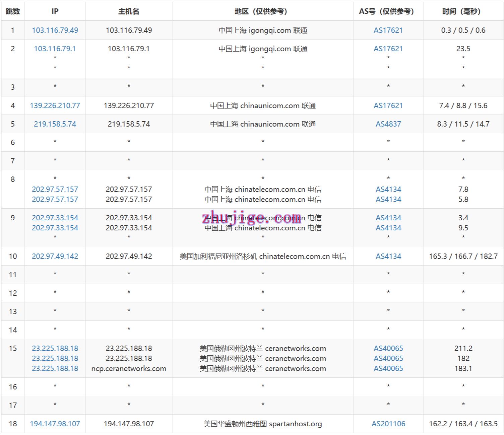Open the AS201106 link

click(x=388, y=424)
